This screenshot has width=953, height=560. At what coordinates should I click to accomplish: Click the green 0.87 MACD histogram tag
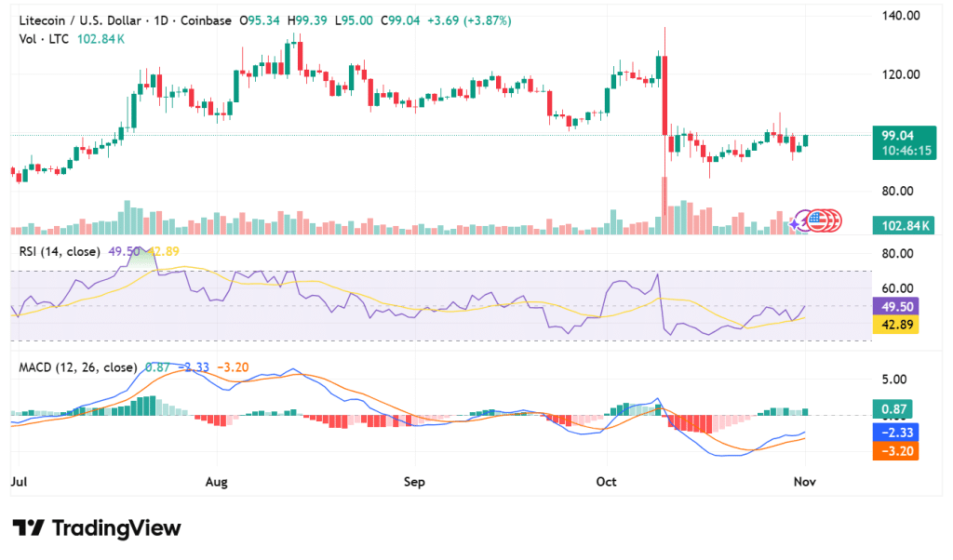click(893, 409)
